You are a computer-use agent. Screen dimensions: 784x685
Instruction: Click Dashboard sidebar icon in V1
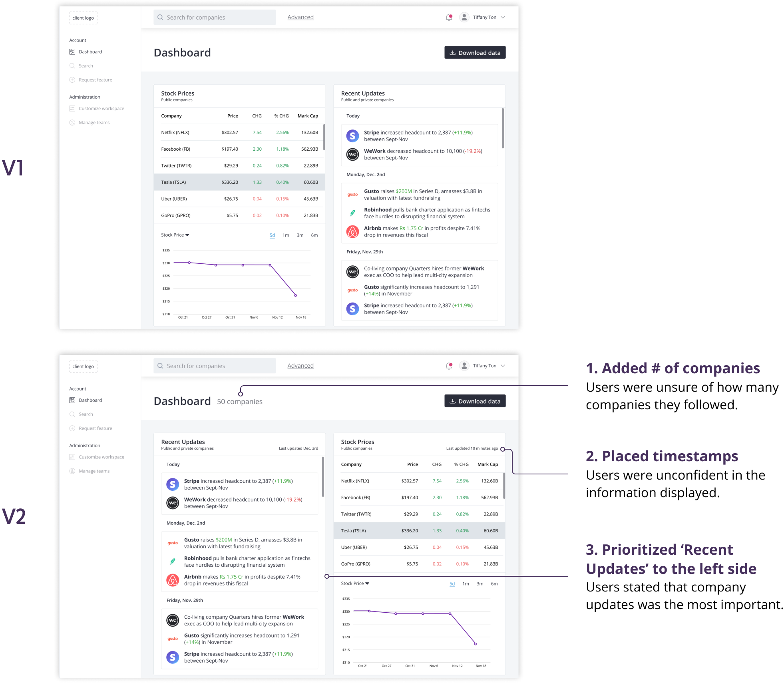(x=72, y=52)
